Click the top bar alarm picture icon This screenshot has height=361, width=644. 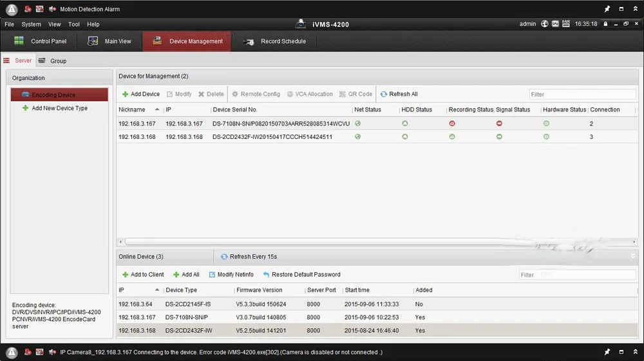pyautogui.click(x=39, y=8)
